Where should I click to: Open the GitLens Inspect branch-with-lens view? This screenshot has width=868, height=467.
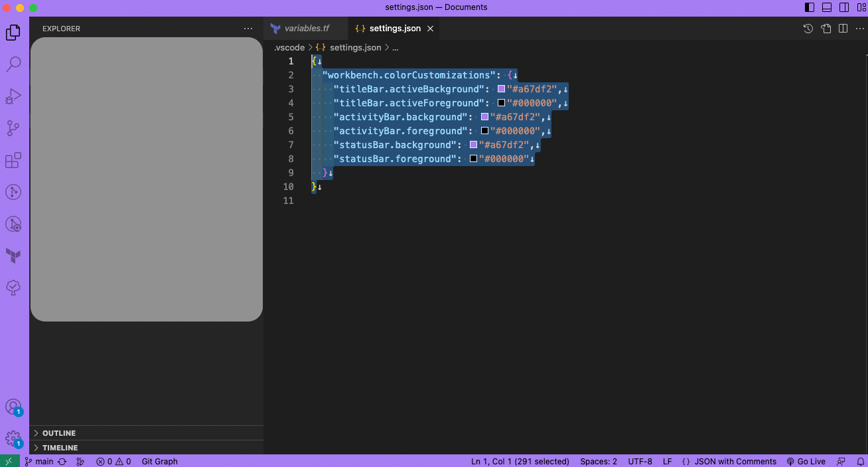click(x=13, y=224)
